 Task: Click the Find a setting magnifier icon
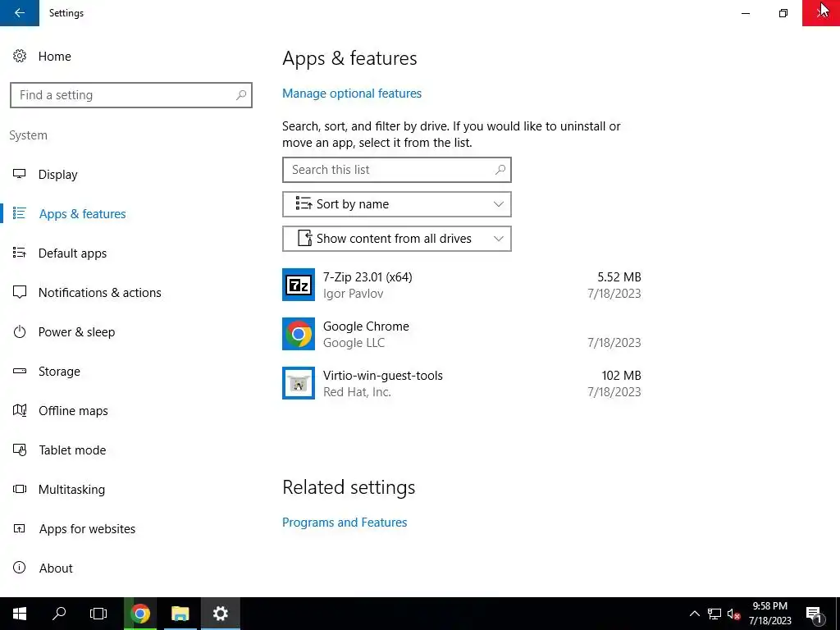point(241,95)
